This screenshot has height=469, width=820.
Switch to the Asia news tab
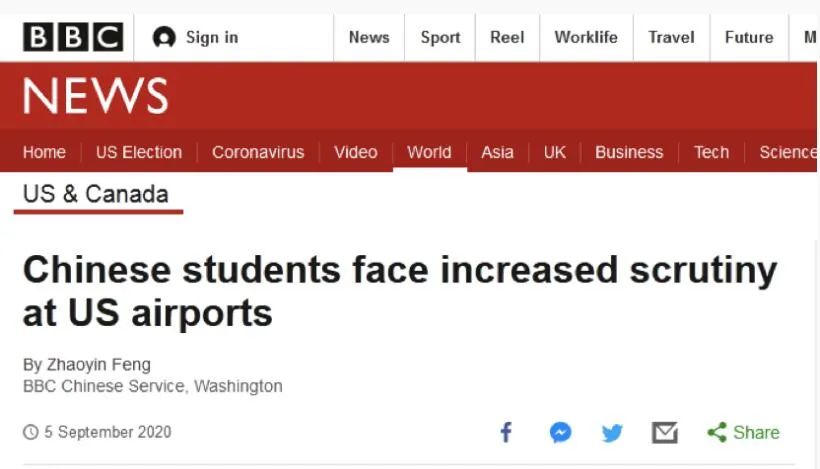497,152
